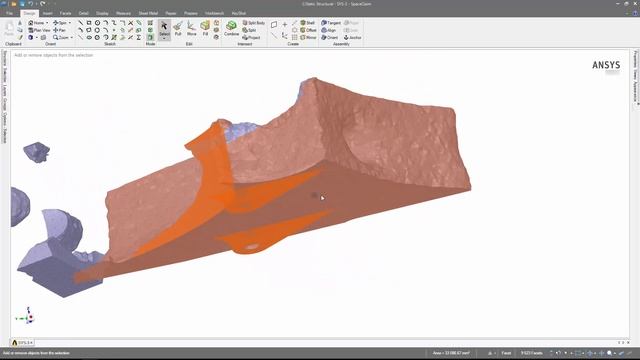Screen dimensions: 640x360
Task: Open the File menu
Action: coord(9,13)
